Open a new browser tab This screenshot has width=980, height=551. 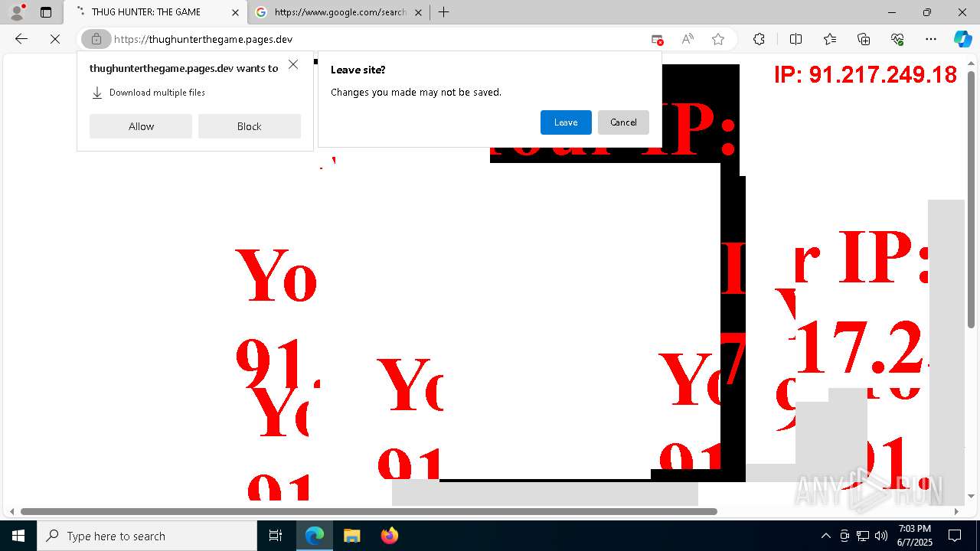443,12
